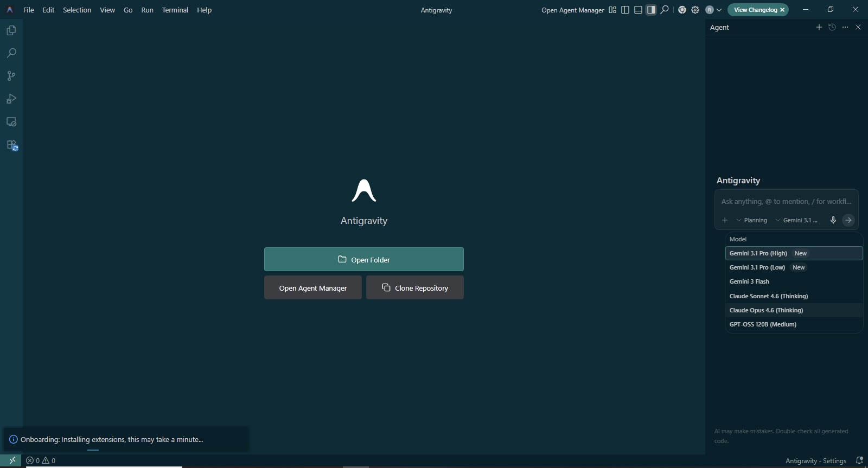Expand the account profile dropdown chevron
Screen dimensions: 868x468
[719, 10]
